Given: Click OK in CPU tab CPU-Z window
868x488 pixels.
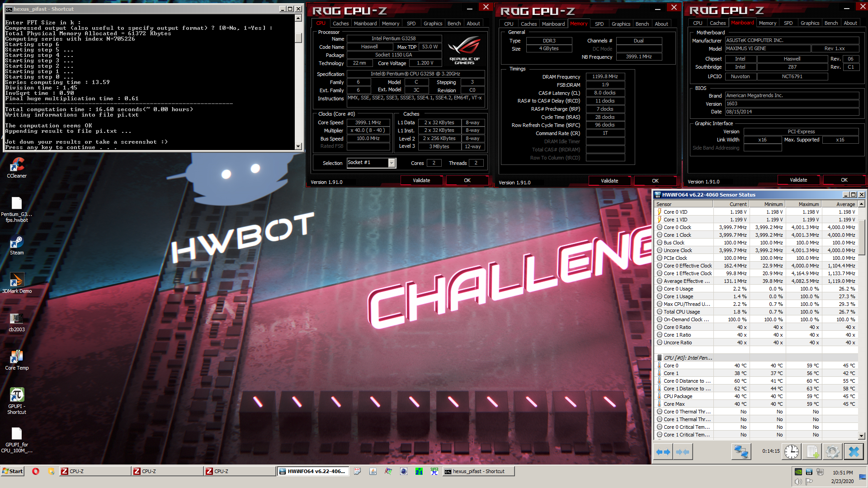Looking at the screenshot, I should click(467, 180).
